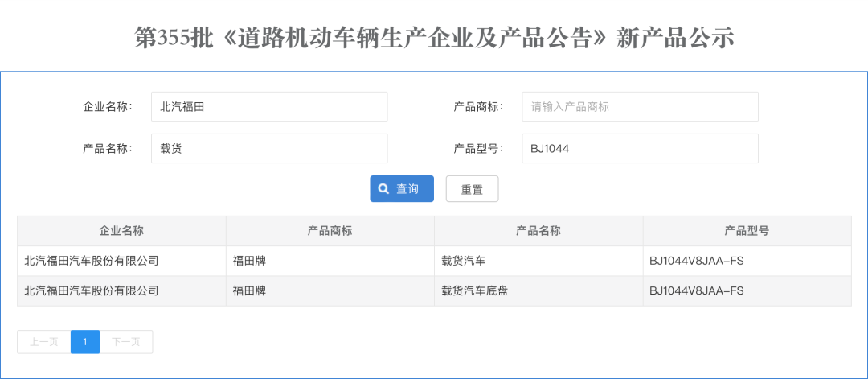
Task: Go to previous page 上一页
Action: pyautogui.click(x=43, y=342)
